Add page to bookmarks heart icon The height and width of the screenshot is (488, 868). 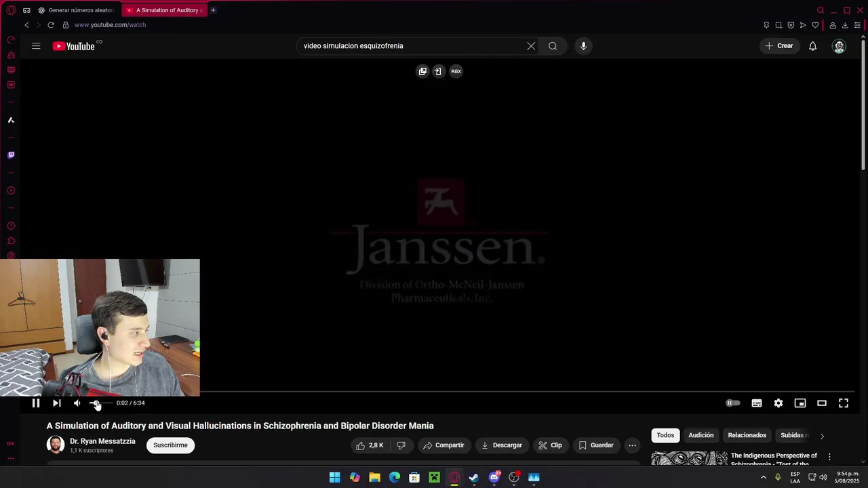(x=815, y=25)
